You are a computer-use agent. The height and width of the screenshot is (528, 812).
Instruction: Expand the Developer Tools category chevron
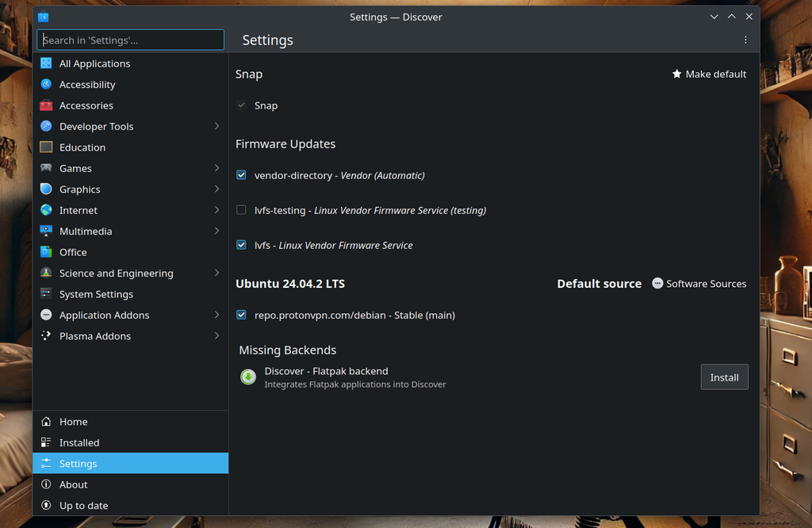coord(217,126)
